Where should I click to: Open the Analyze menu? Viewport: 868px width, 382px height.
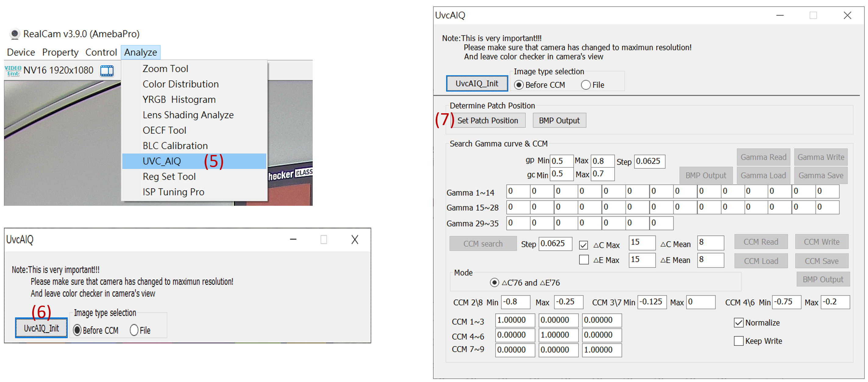[x=141, y=52]
